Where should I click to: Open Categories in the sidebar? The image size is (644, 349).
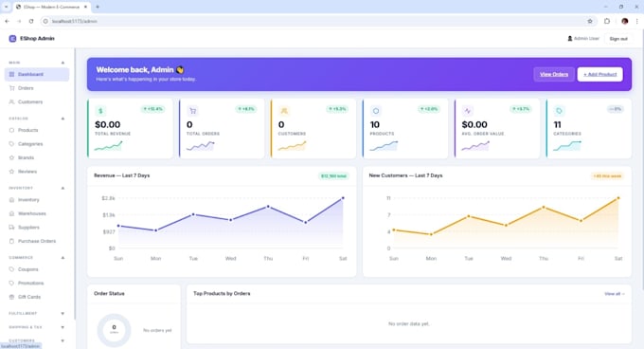(37, 144)
